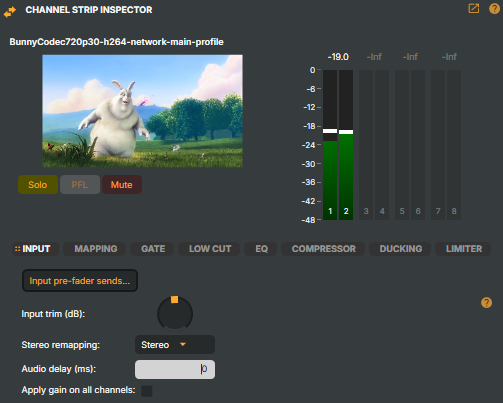Open the input section help icon
Screen dimensions: 503x403
pyautogui.click(x=486, y=303)
